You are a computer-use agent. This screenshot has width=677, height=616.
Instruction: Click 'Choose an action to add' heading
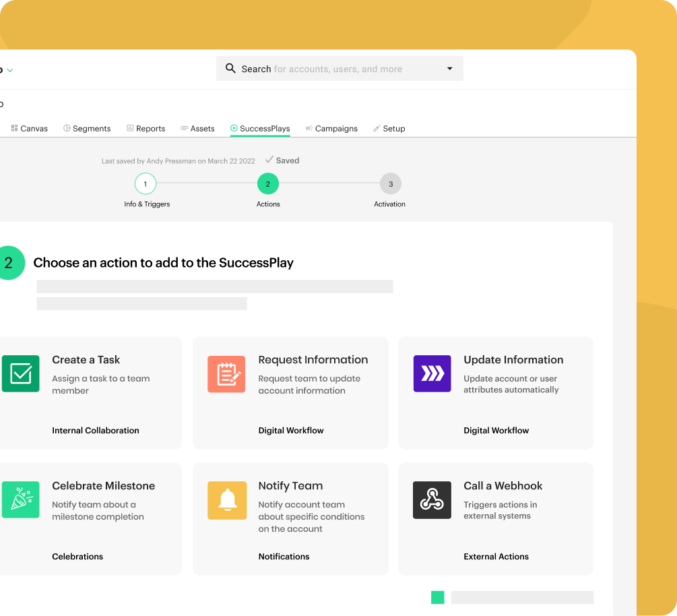tap(163, 263)
